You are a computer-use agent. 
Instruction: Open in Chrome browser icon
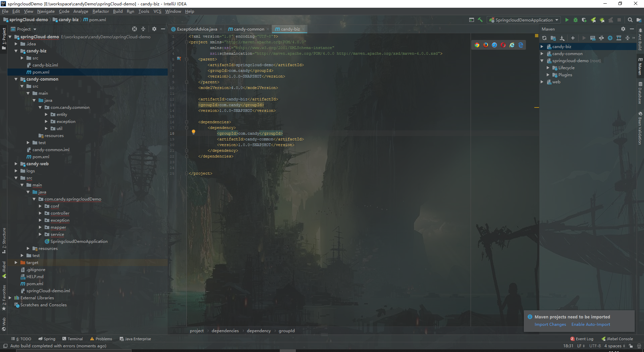pos(477,45)
